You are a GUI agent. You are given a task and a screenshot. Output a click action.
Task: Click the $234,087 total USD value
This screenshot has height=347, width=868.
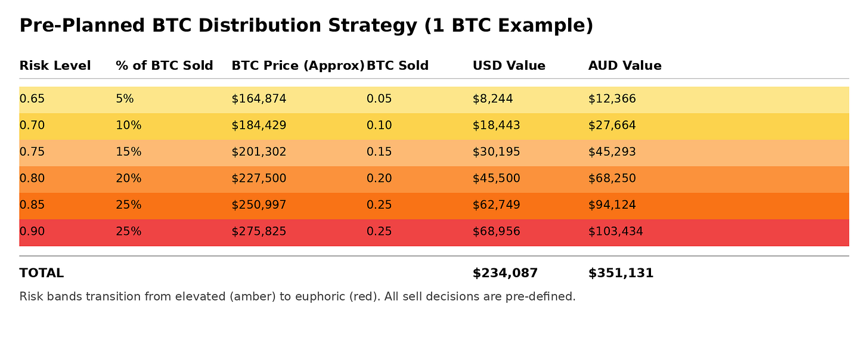coord(506,273)
